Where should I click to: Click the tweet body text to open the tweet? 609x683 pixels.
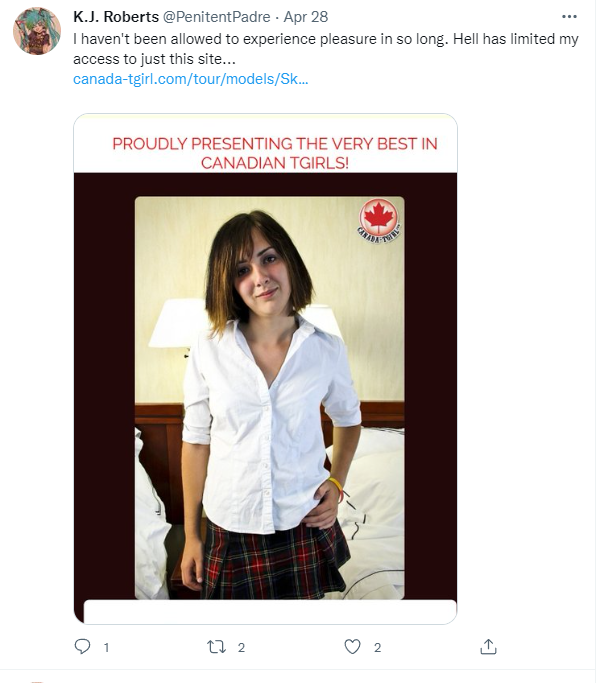click(326, 49)
